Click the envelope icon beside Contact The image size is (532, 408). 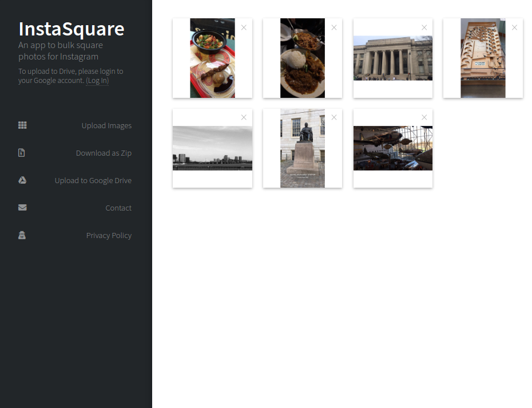coord(22,207)
